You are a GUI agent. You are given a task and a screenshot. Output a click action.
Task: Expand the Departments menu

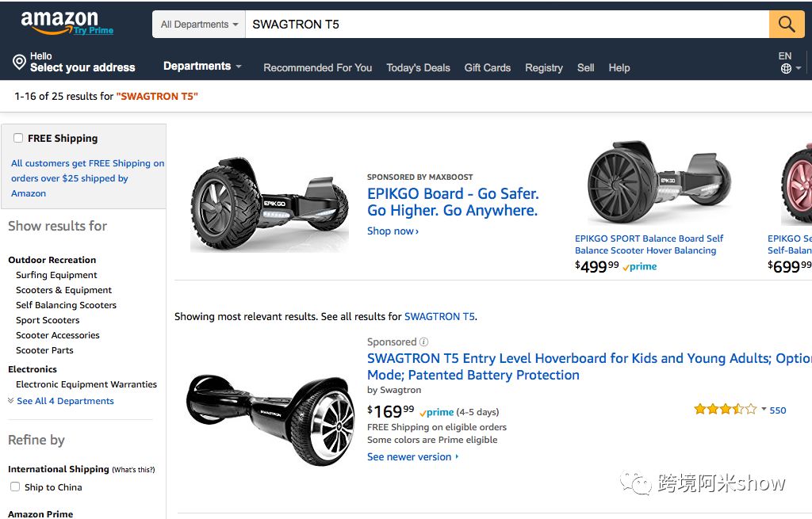pyautogui.click(x=202, y=67)
